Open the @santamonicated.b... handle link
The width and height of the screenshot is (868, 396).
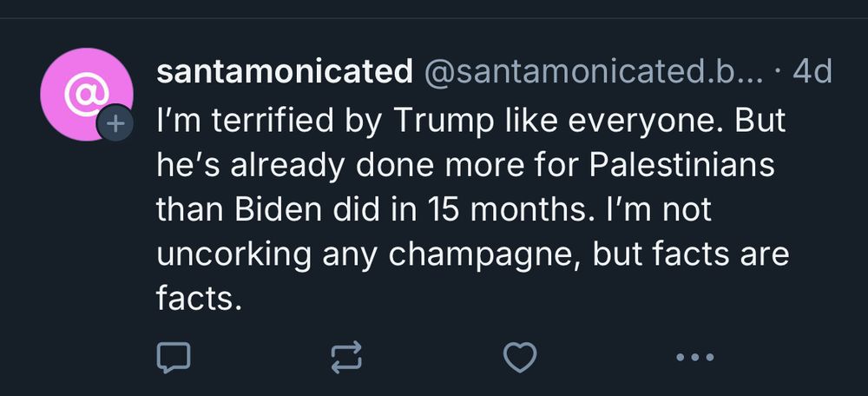(x=593, y=73)
